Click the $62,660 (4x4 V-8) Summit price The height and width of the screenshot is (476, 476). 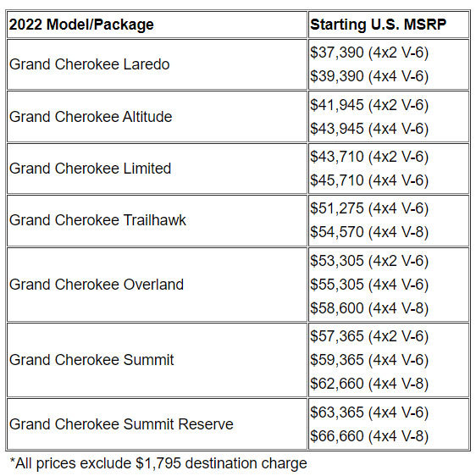point(369,384)
